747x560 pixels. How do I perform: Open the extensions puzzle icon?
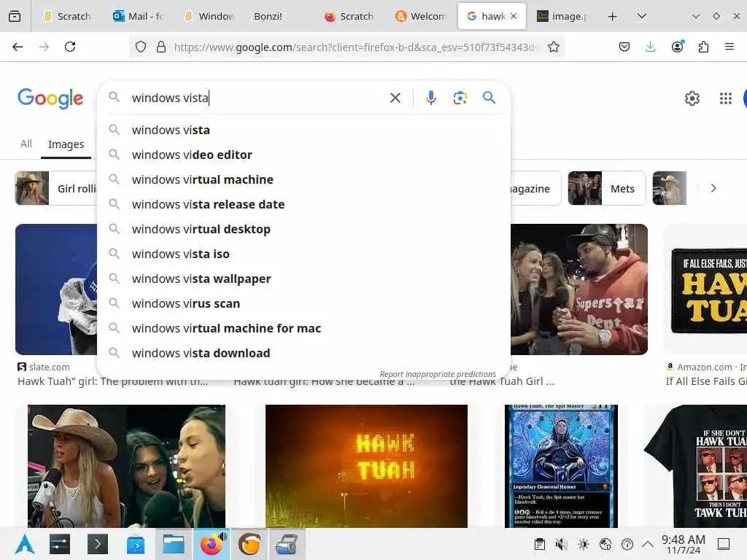pos(703,47)
